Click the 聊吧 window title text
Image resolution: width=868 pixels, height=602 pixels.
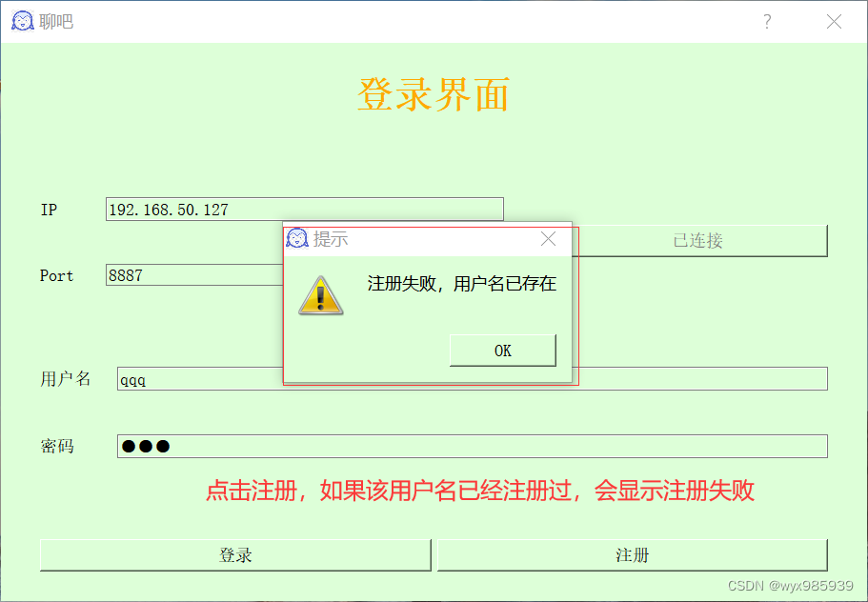[56, 22]
